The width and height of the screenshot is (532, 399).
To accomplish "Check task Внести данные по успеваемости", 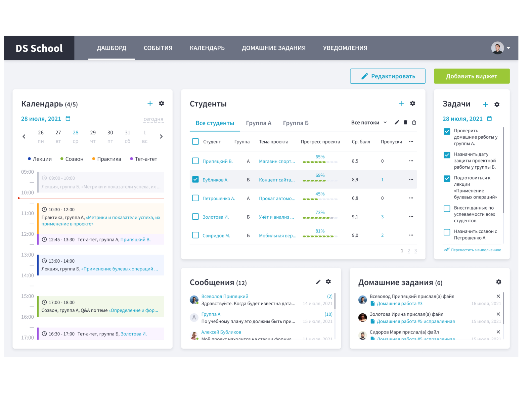I will coord(447,209).
